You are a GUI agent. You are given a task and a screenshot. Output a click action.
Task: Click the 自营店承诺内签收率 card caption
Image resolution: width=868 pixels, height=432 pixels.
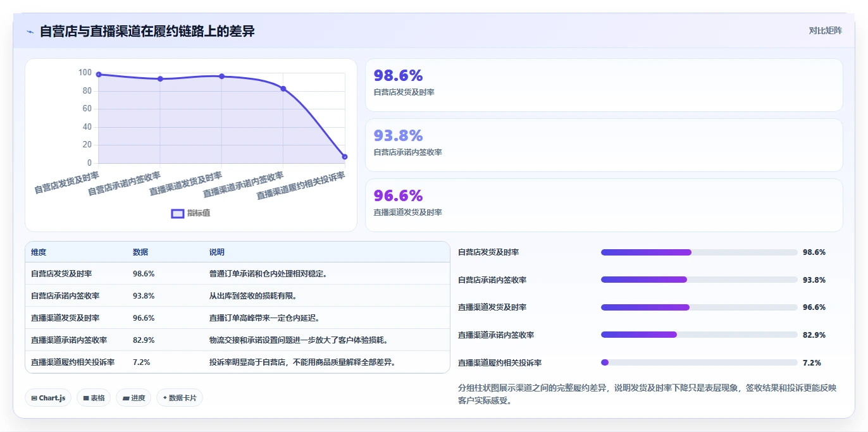[407, 152]
